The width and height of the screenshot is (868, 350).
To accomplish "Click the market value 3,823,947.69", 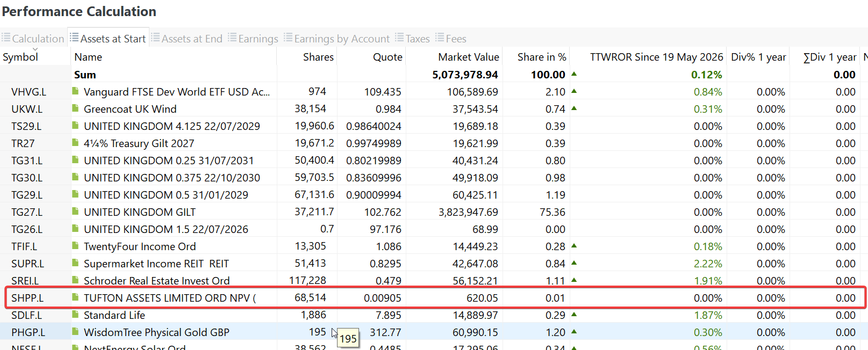I will [468, 212].
